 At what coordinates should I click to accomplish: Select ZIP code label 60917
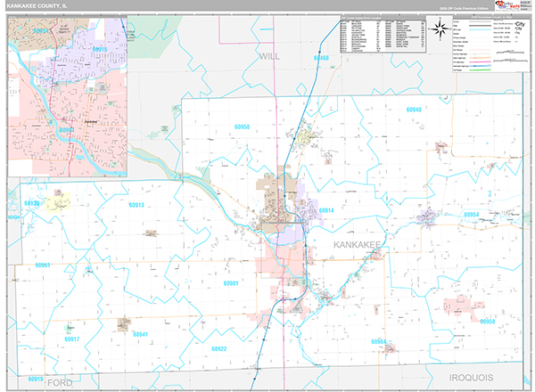coord(71,339)
